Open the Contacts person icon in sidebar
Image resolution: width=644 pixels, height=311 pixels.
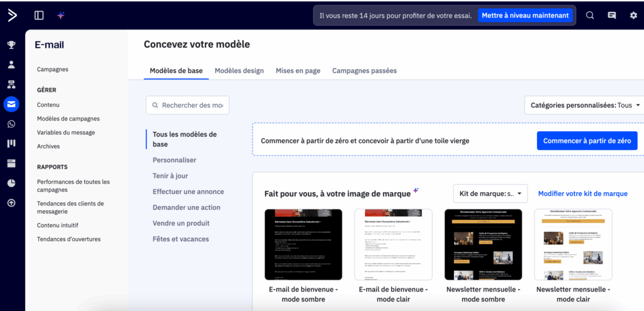coord(11,65)
